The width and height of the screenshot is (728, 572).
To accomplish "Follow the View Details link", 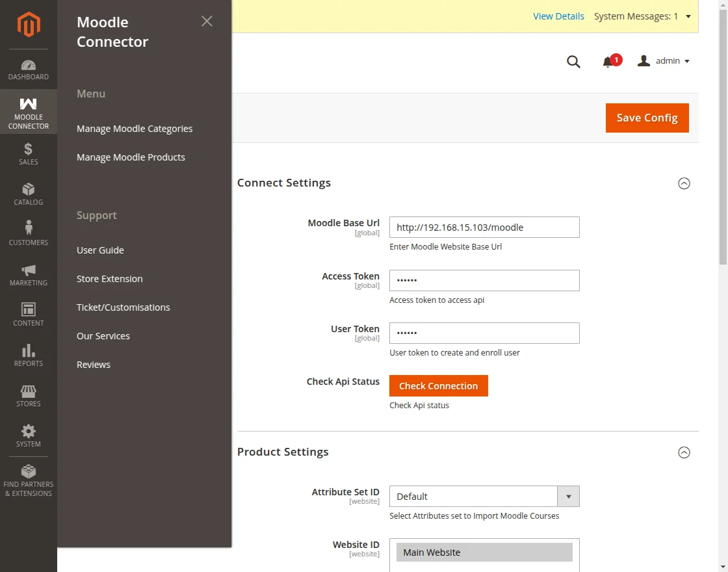I will [558, 16].
